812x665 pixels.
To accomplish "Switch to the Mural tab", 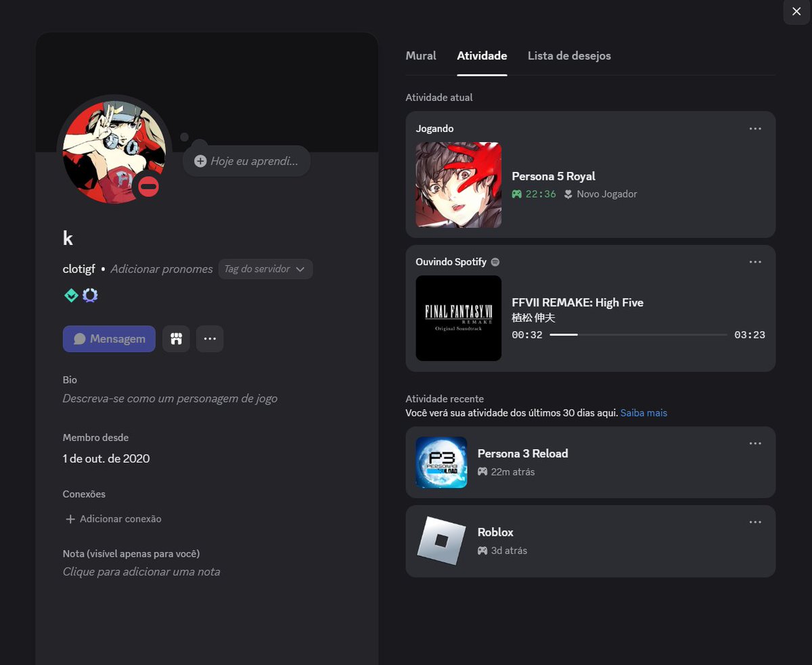I will pyautogui.click(x=421, y=56).
